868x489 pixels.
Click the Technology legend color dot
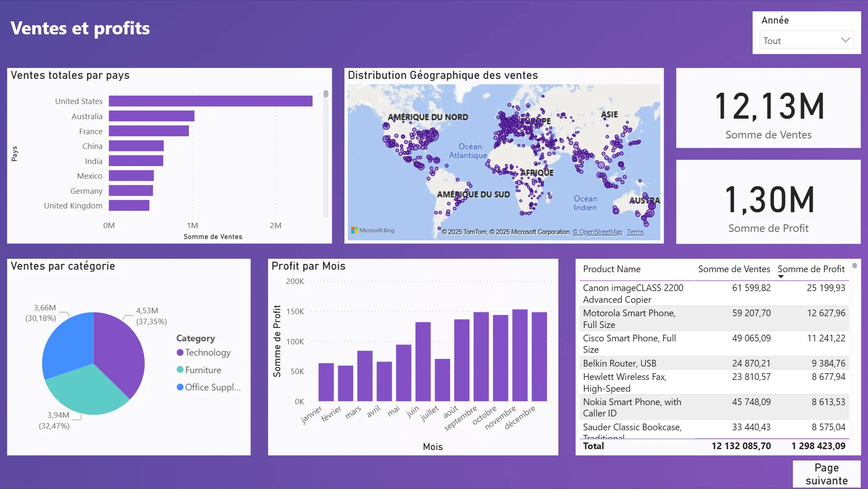tap(180, 352)
